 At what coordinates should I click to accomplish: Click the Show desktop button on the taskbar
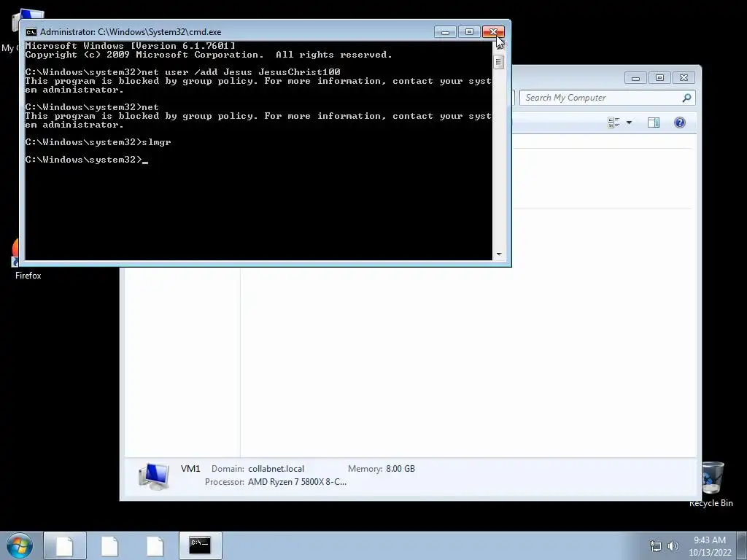(742, 546)
